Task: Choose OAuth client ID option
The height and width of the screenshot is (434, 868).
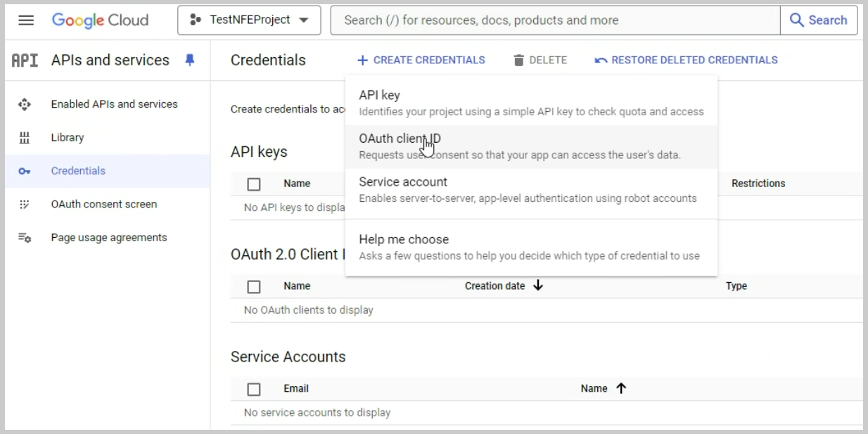Action: click(x=531, y=146)
